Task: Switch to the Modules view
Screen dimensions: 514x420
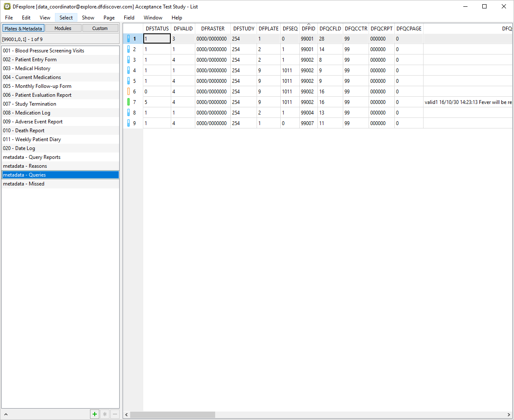Action: pos(63,28)
